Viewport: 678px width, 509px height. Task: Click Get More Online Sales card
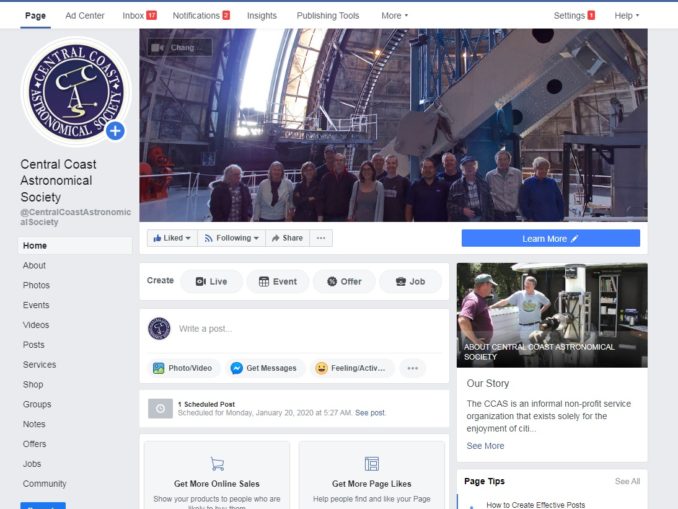tap(217, 476)
